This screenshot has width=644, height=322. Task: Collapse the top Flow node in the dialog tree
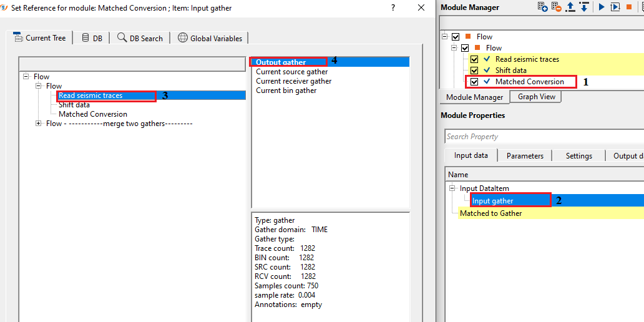tap(27, 76)
